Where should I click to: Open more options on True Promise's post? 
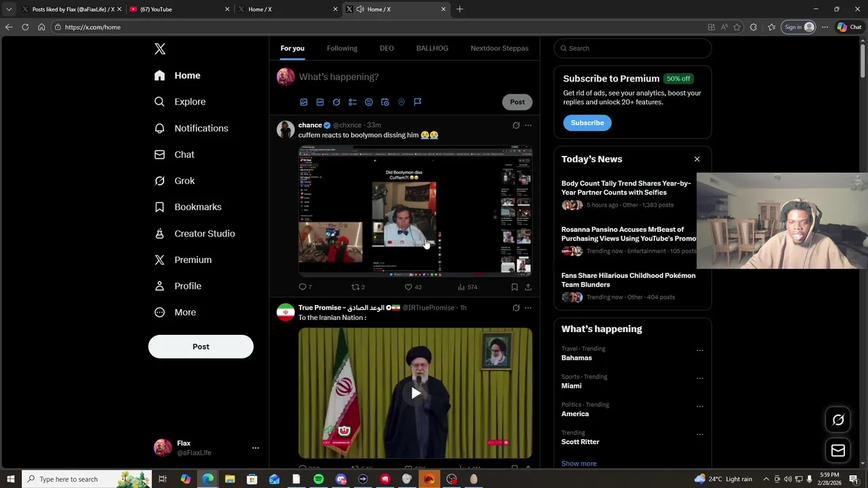pos(528,308)
